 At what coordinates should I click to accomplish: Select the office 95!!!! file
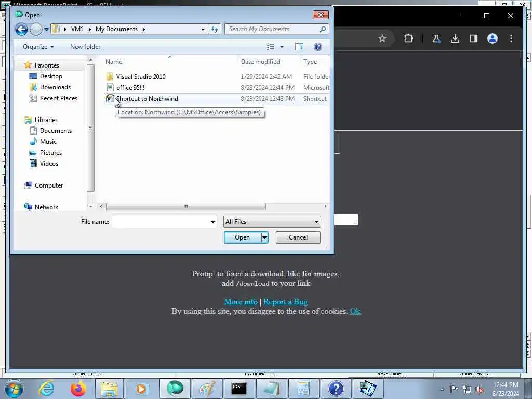(x=131, y=87)
